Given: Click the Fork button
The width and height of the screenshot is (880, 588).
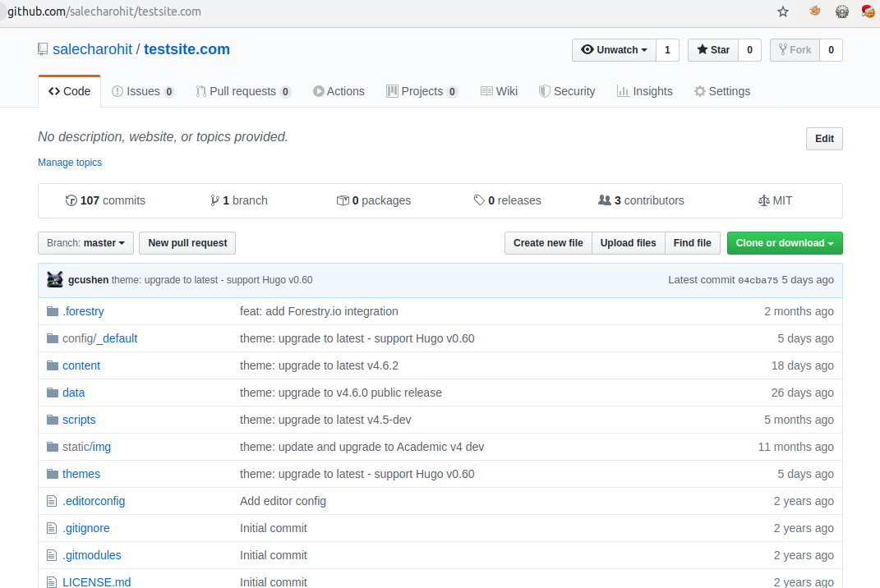Looking at the screenshot, I should click(x=795, y=50).
